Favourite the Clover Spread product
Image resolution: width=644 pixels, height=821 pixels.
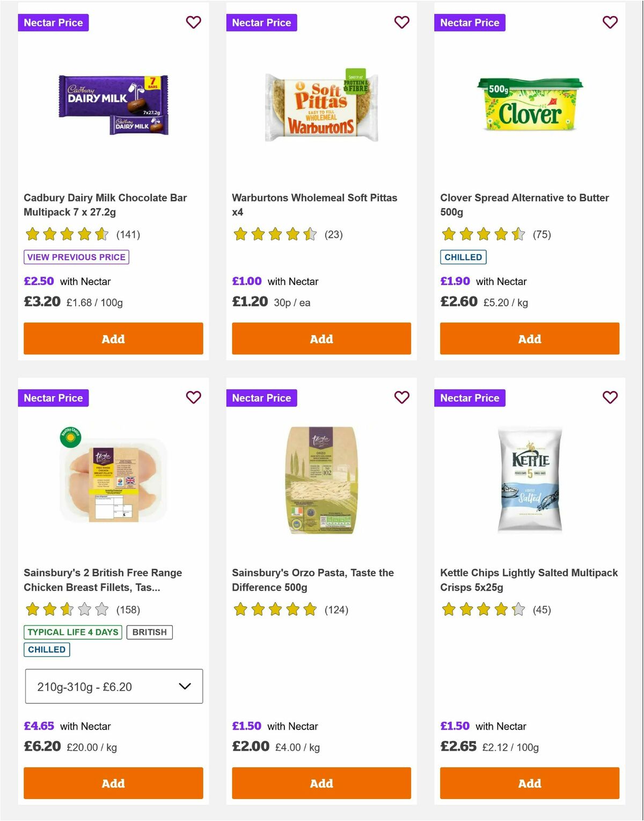610,23
